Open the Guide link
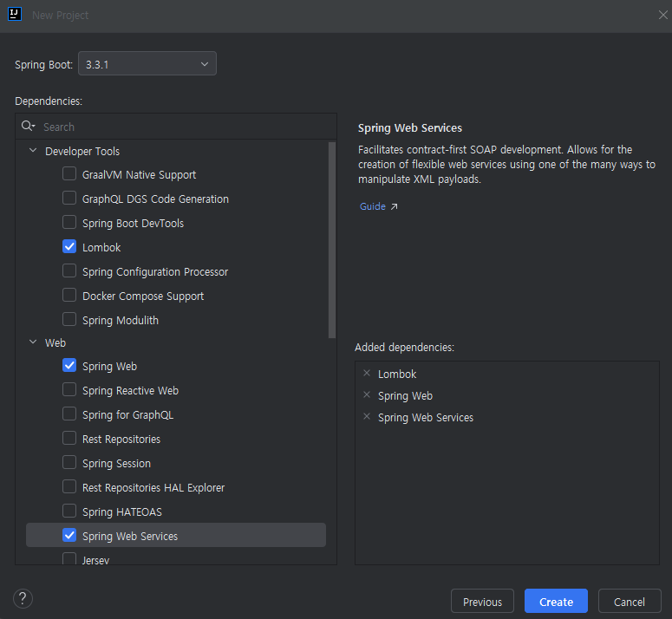The image size is (672, 619). point(373,206)
